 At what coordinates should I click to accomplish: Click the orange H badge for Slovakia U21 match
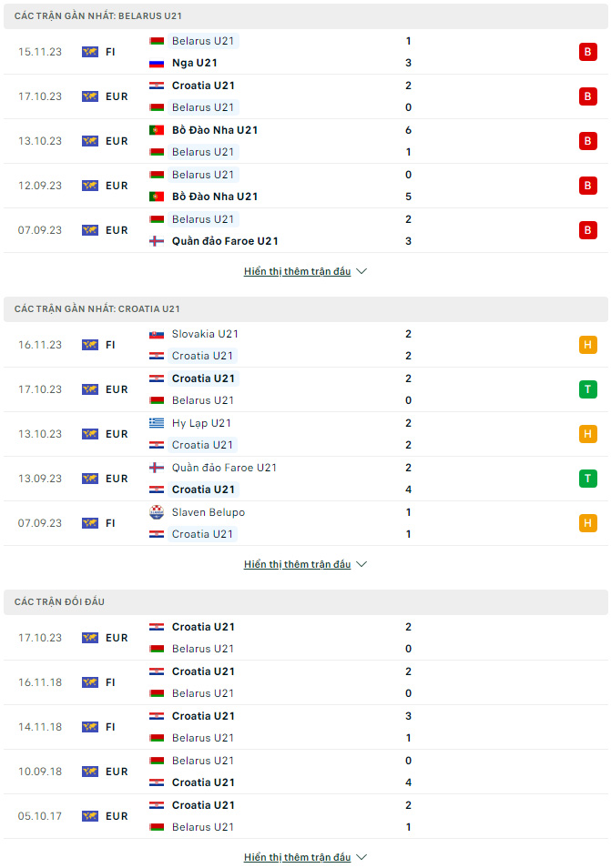[x=587, y=345]
